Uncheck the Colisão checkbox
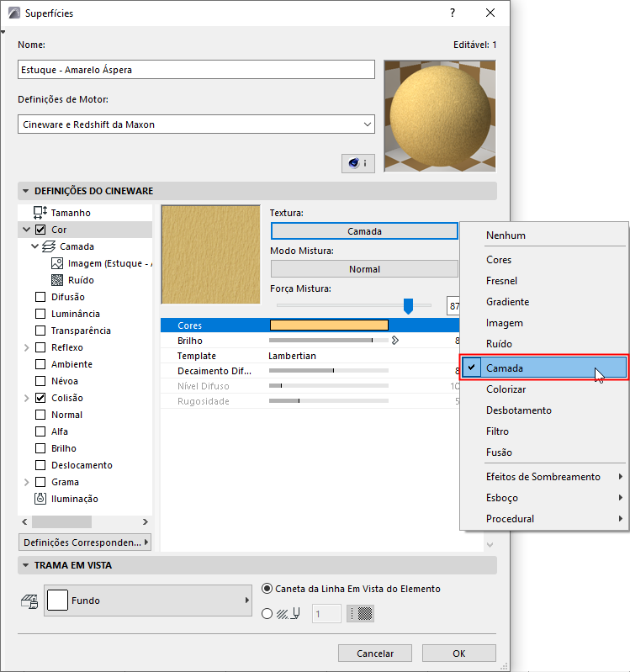The image size is (630, 672). (x=40, y=398)
